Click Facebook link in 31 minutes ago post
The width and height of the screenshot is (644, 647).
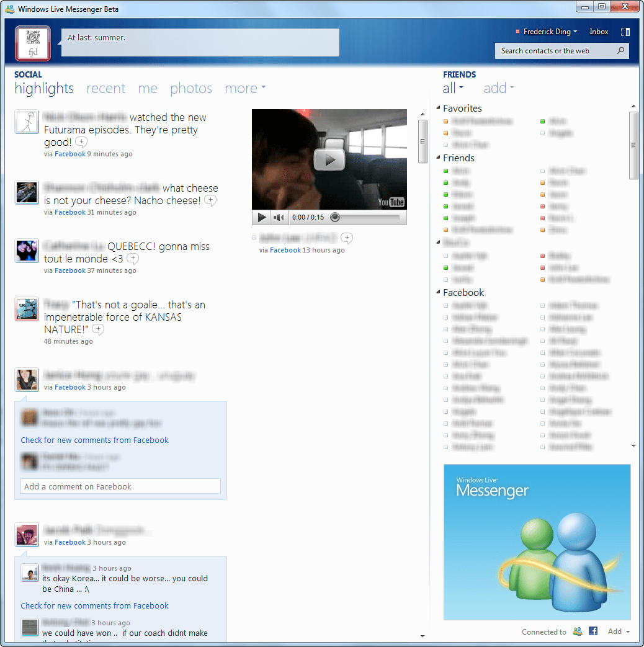click(70, 212)
